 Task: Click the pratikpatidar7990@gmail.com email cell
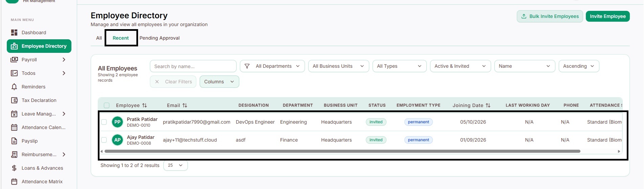(x=197, y=122)
